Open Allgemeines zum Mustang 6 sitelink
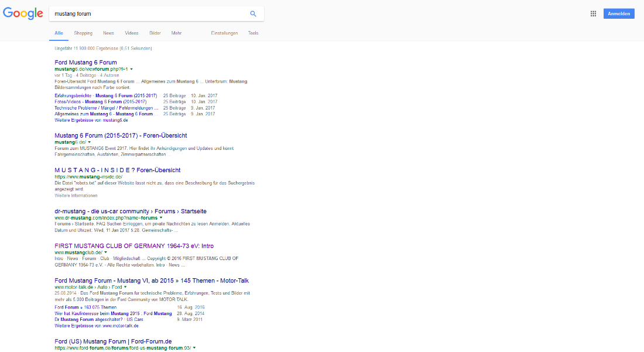The height and width of the screenshot is (352, 644). (x=106, y=114)
